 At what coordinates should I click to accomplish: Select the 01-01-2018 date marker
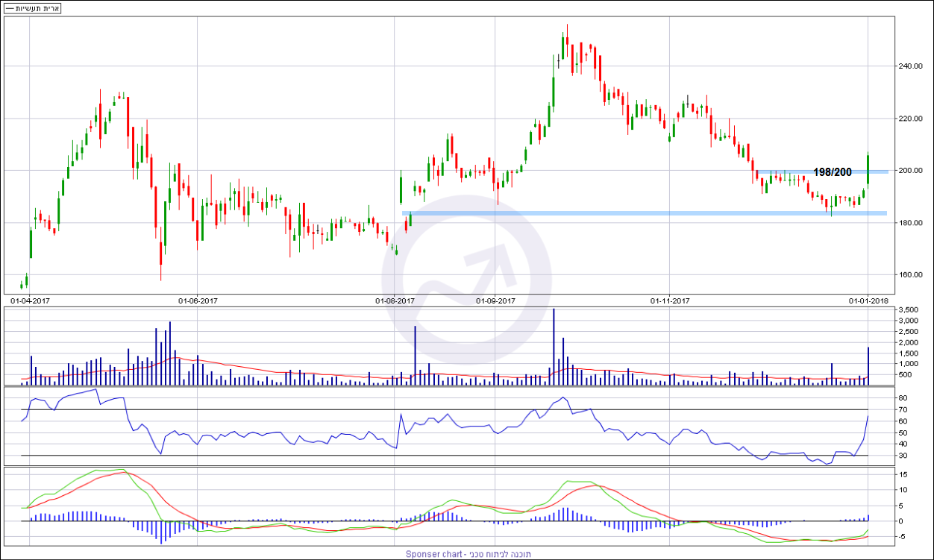coord(868,301)
